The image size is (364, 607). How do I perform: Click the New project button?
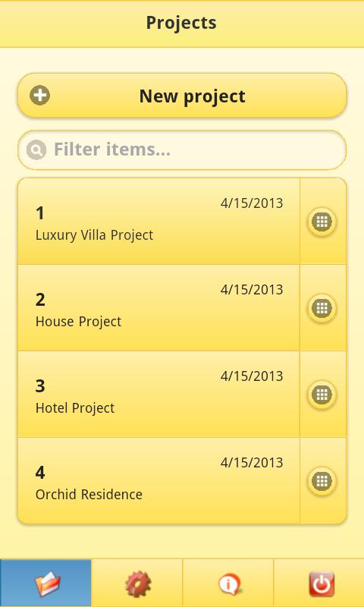pyautogui.click(x=182, y=96)
